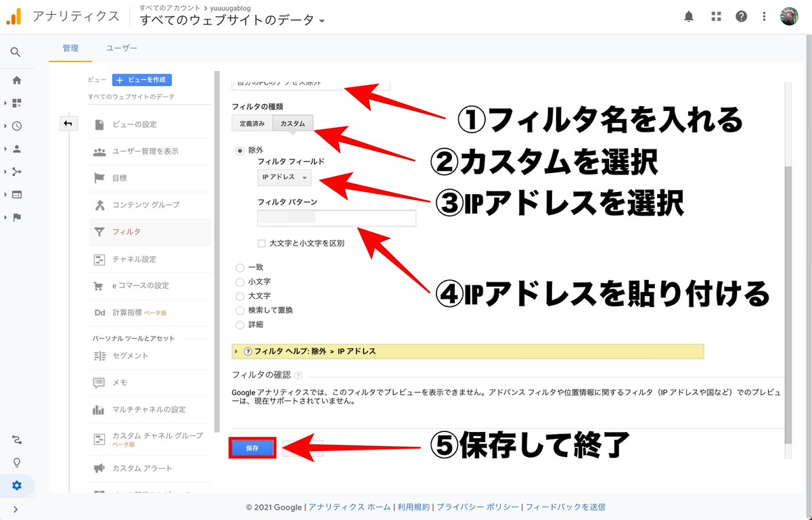The image size is (812, 520).
Task: Click the help icon next to フィルタの確認
Action: click(298, 375)
